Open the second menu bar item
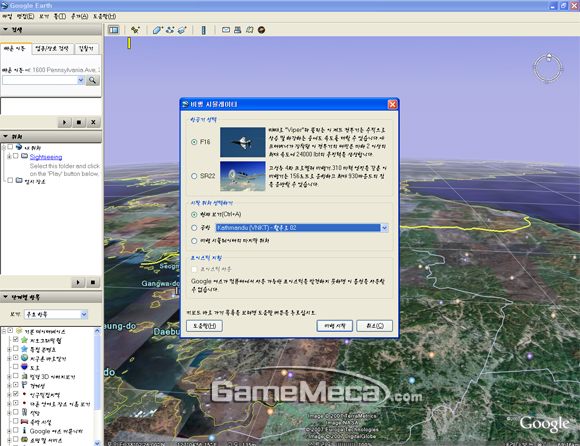Screen dimensions: 580x446 tap(25, 16)
